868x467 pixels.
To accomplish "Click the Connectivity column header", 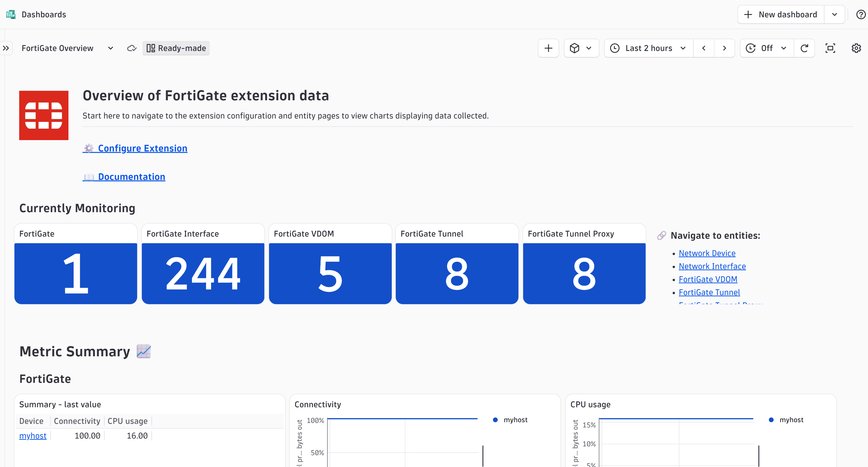I will click(77, 421).
